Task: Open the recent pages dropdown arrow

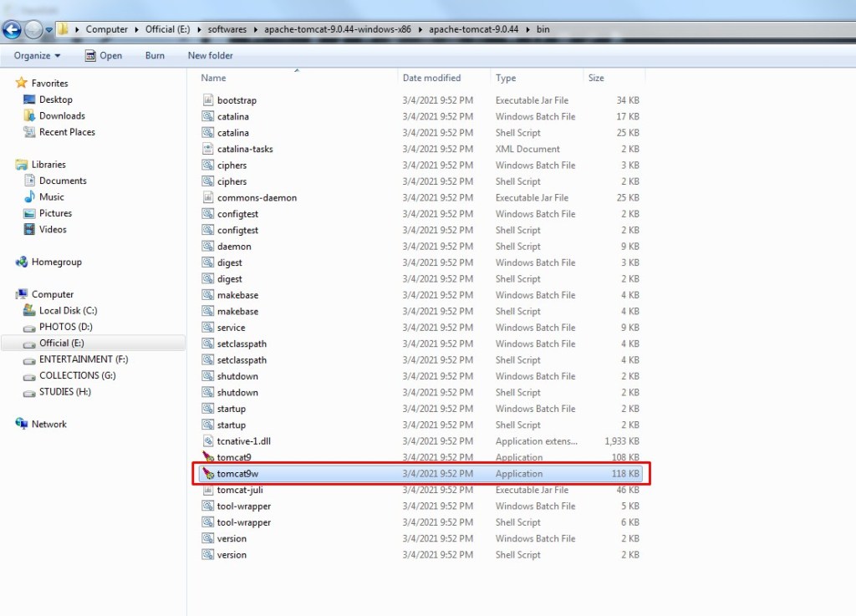Action: 48,30
